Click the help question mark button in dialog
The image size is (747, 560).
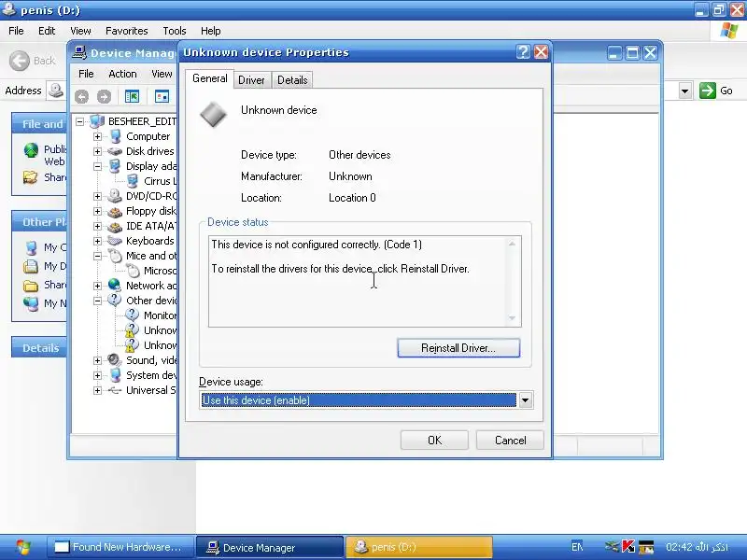(523, 52)
